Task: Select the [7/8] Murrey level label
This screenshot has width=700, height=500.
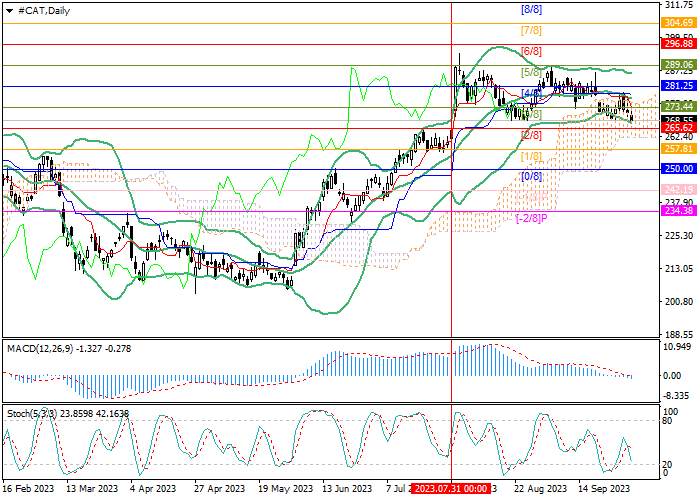Action: (531, 31)
